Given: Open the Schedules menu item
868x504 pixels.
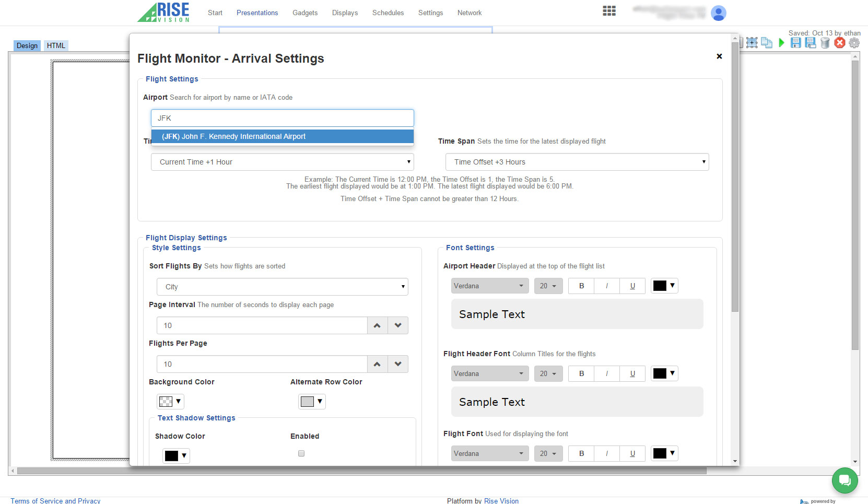Looking at the screenshot, I should (x=388, y=13).
